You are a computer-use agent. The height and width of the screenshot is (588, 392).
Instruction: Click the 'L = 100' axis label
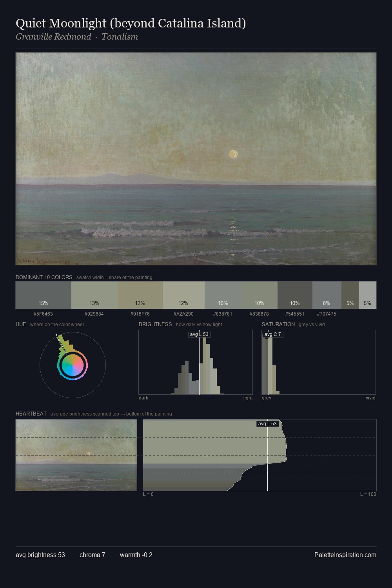tap(368, 494)
